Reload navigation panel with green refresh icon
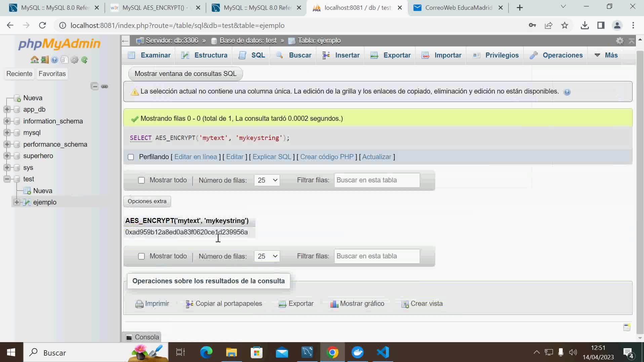Viewport: 644px width, 362px height. pos(84,60)
